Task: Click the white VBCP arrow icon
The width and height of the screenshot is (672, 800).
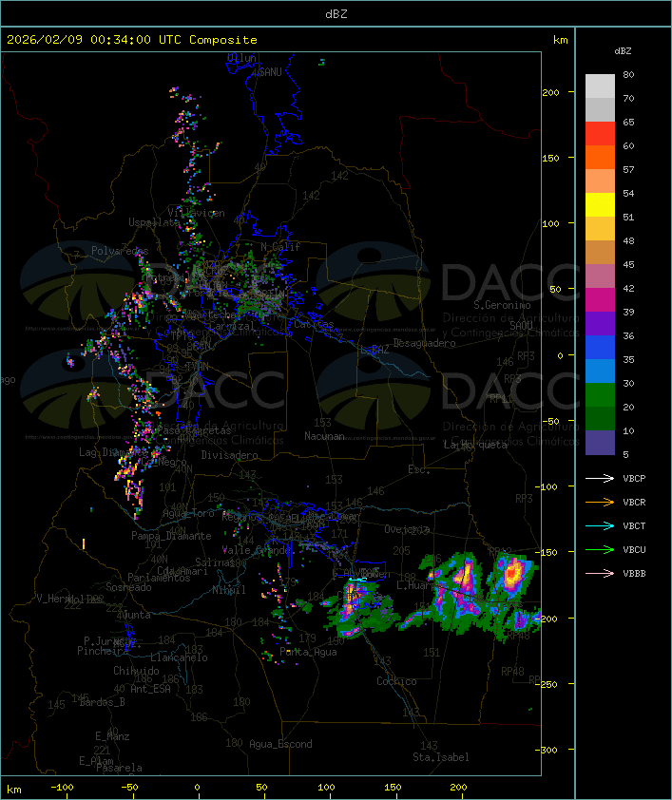Action: click(600, 479)
